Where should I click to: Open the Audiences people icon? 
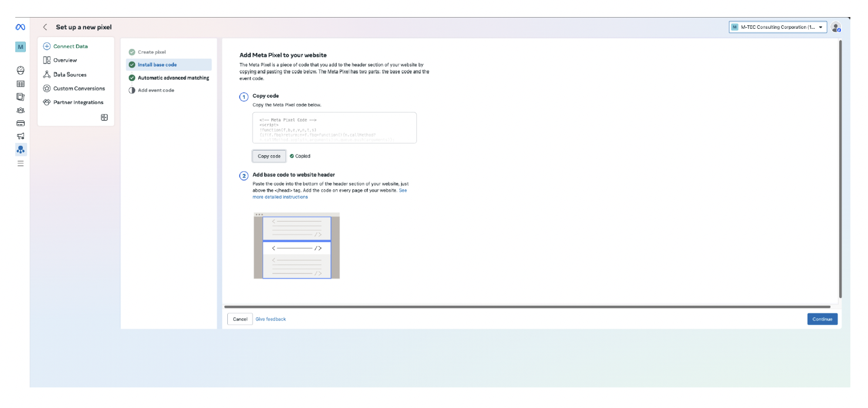click(21, 110)
